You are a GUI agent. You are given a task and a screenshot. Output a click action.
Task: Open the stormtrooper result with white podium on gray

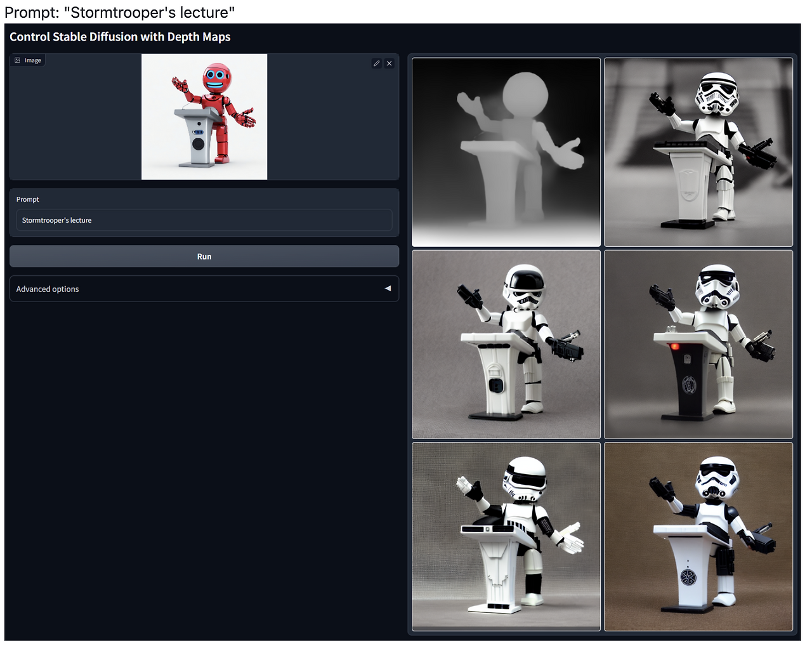[x=506, y=345]
